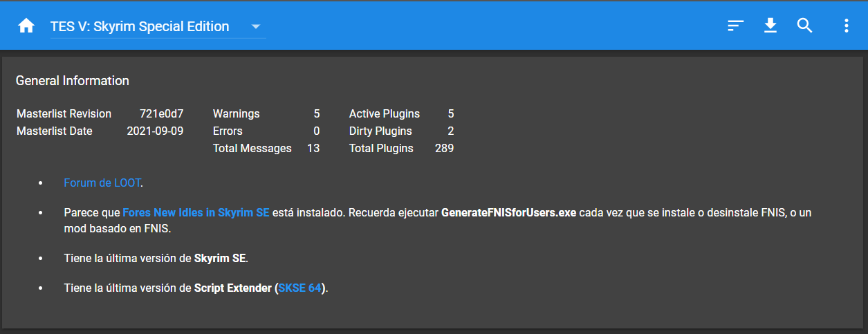Open the SKSE 64 link

click(300, 288)
